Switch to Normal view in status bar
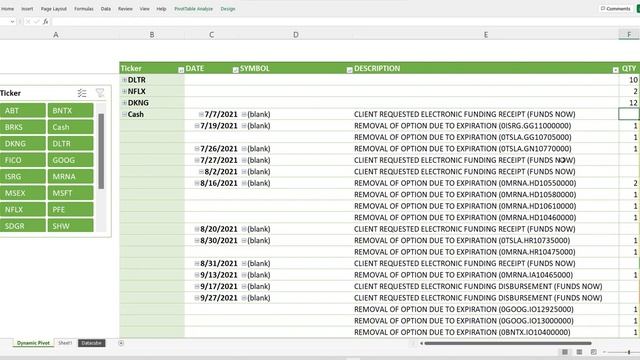The width and height of the screenshot is (640, 360). [x=565, y=352]
